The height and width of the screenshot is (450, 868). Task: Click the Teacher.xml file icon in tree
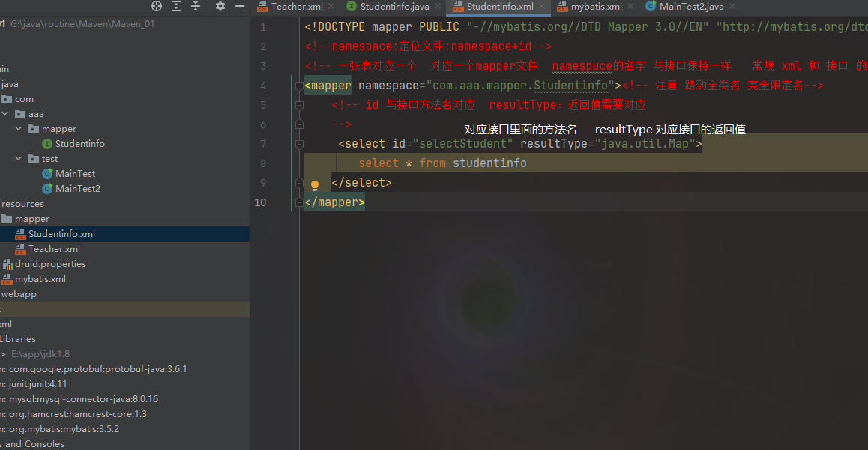pyautogui.click(x=20, y=249)
